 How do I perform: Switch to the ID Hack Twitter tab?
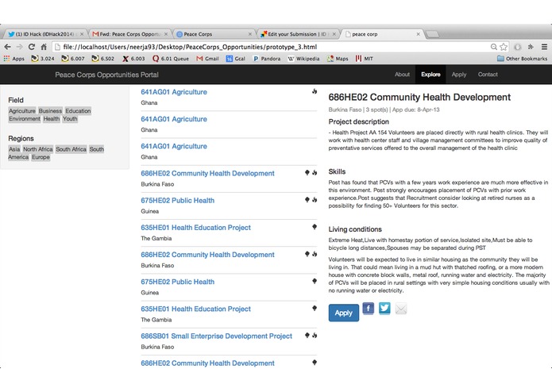tap(45, 34)
